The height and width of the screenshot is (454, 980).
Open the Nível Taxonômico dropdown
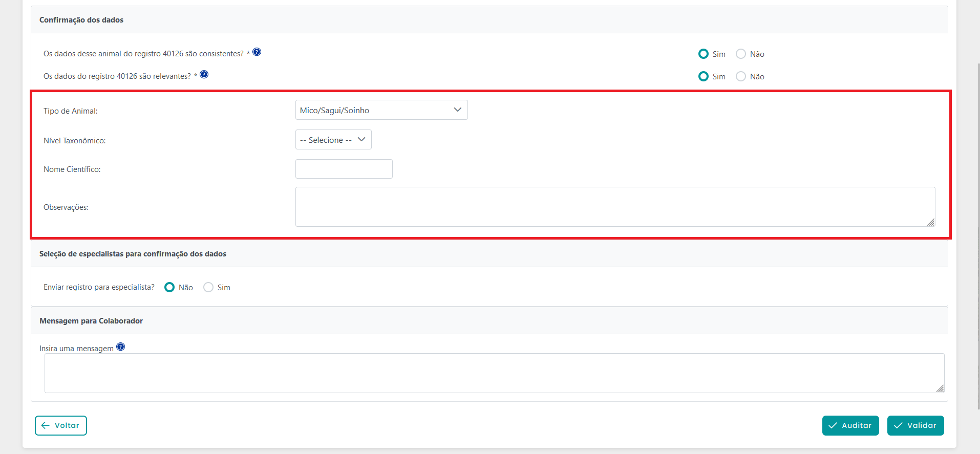[x=333, y=140]
